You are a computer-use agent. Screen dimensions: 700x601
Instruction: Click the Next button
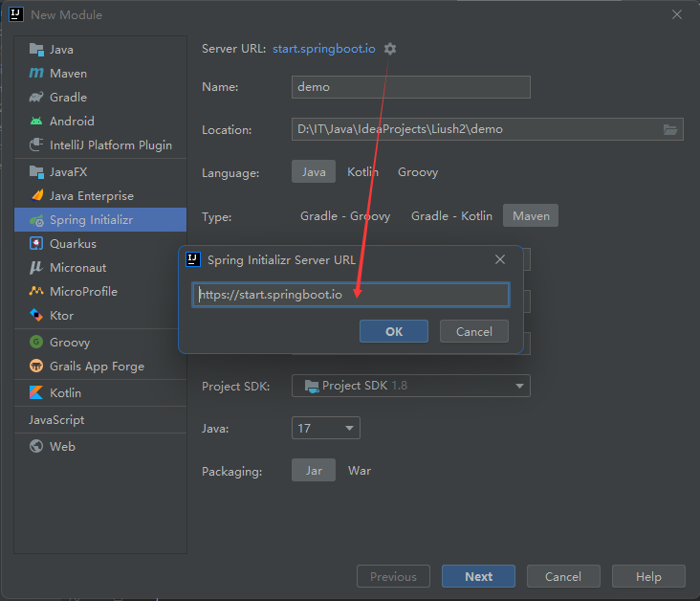(x=478, y=576)
